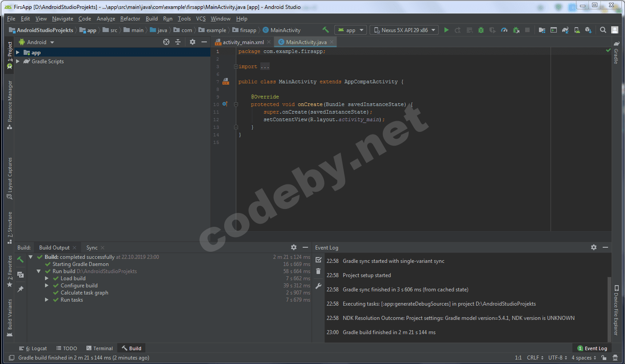Open the Logcat tool window button
The height and width of the screenshot is (364, 625).
coord(33,348)
